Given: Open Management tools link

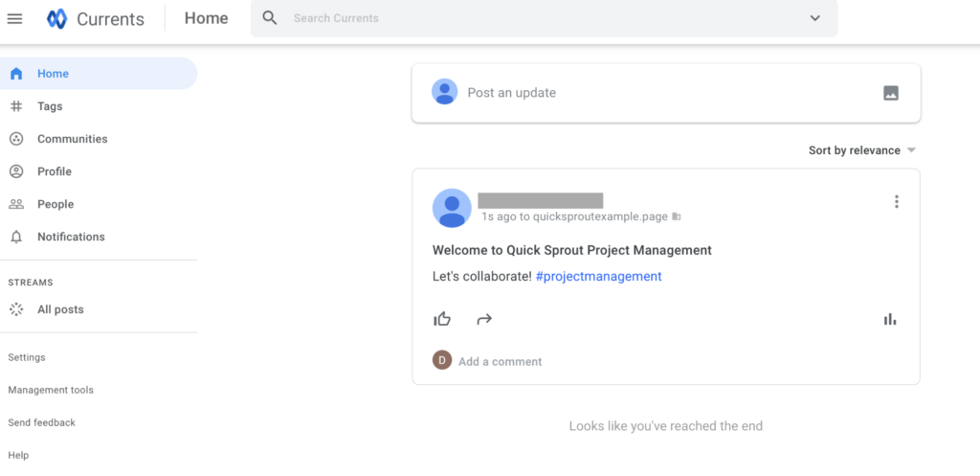Looking at the screenshot, I should (51, 390).
